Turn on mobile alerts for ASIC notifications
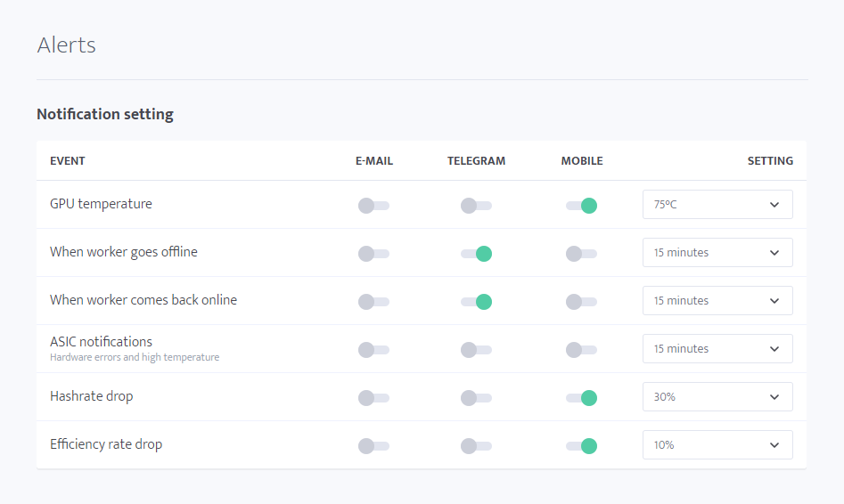 581,350
